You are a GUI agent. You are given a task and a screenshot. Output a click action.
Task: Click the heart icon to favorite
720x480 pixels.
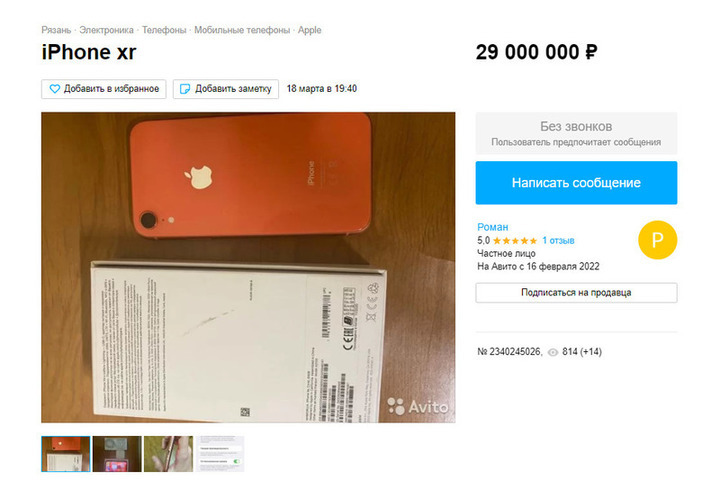54,89
